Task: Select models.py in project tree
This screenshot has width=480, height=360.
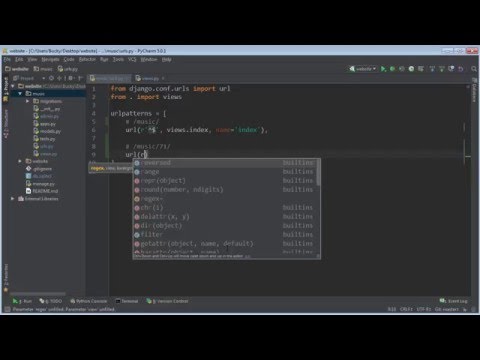Action: (47, 131)
